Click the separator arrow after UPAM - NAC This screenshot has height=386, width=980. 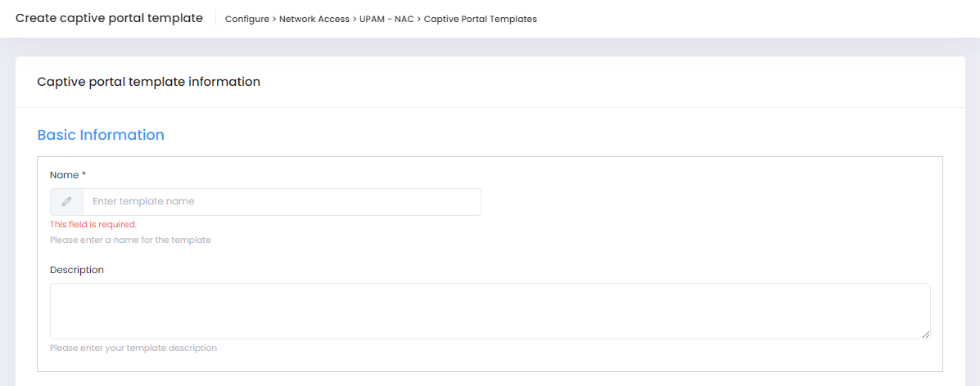418,19
